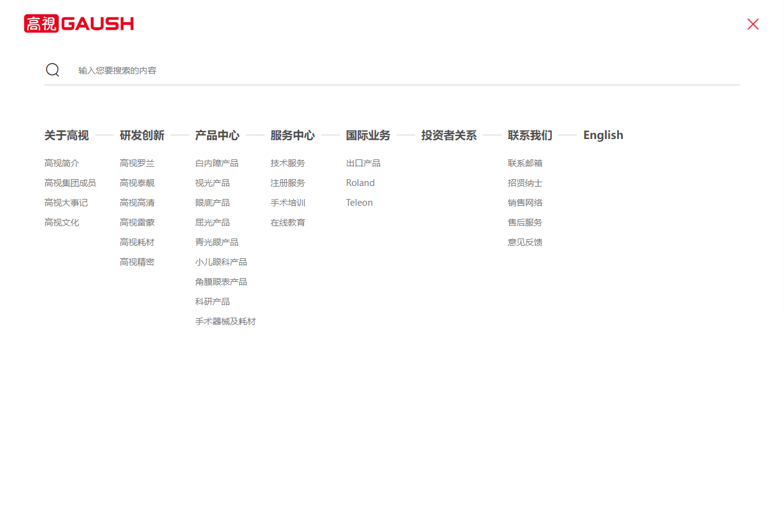
Task: Open 手术器械及耗材 product link
Action: 226,321
